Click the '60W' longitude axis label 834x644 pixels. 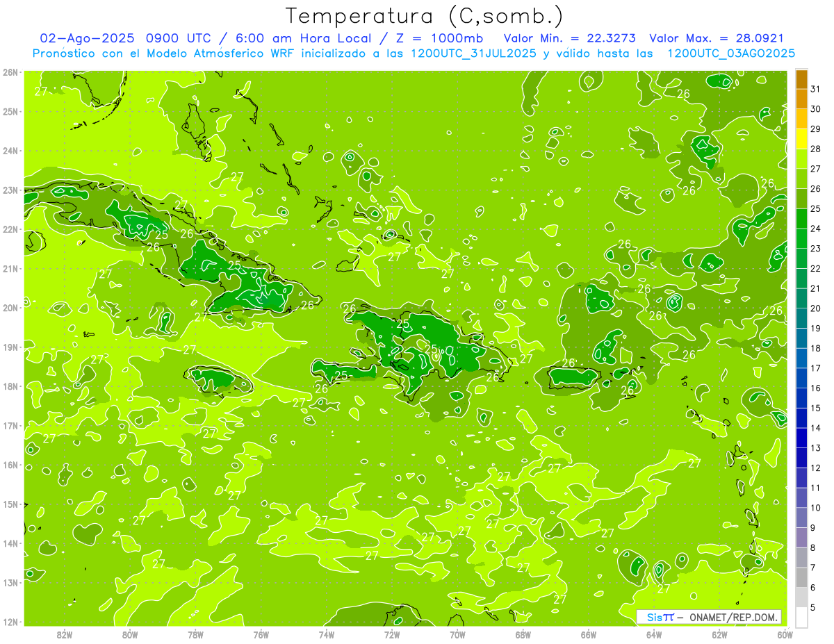click(x=785, y=634)
